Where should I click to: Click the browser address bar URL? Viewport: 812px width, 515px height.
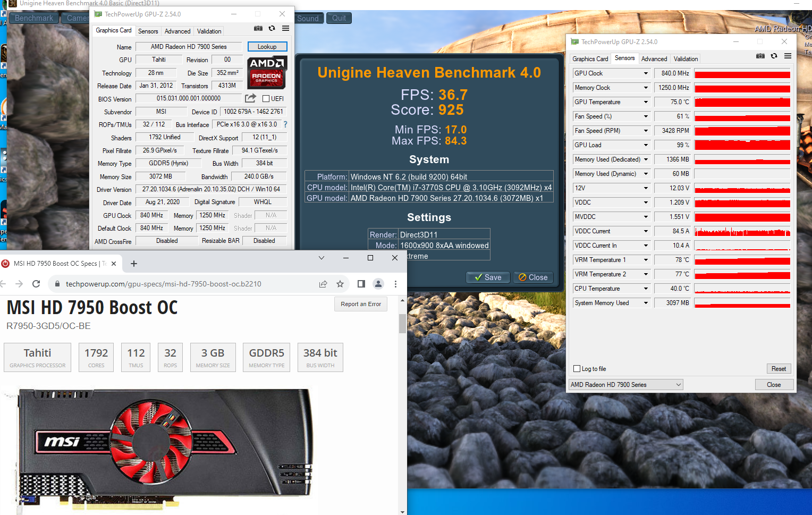click(x=164, y=284)
